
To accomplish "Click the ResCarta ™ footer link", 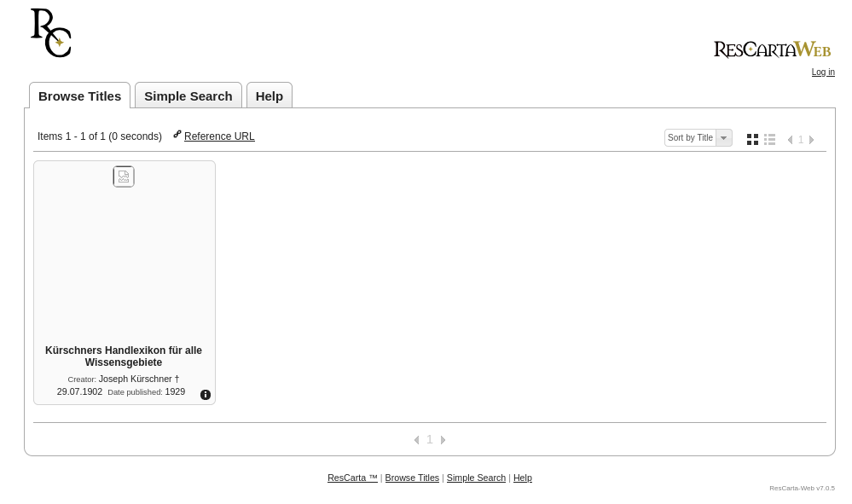I will [x=352, y=478].
